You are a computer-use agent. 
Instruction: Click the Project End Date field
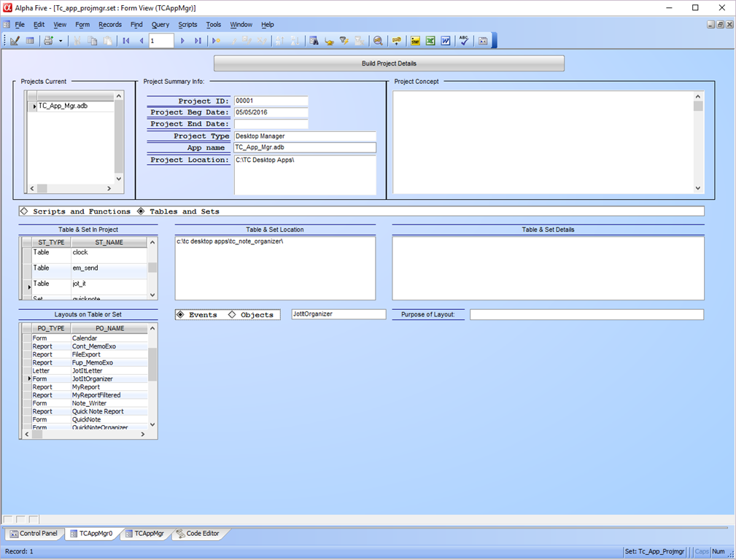click(x=271, y=124)
